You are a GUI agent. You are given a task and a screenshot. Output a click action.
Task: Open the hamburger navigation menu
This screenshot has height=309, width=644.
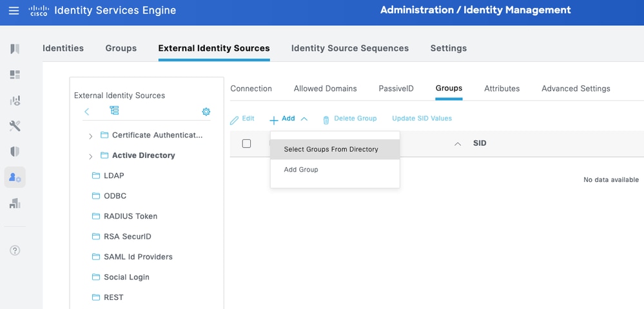click(x=14, y=11)
